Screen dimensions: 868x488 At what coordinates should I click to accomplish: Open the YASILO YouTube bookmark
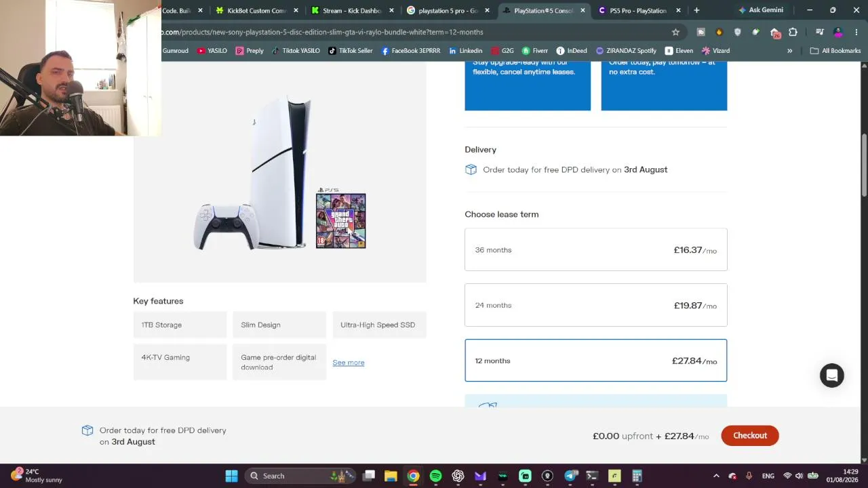tap(212, 51)
